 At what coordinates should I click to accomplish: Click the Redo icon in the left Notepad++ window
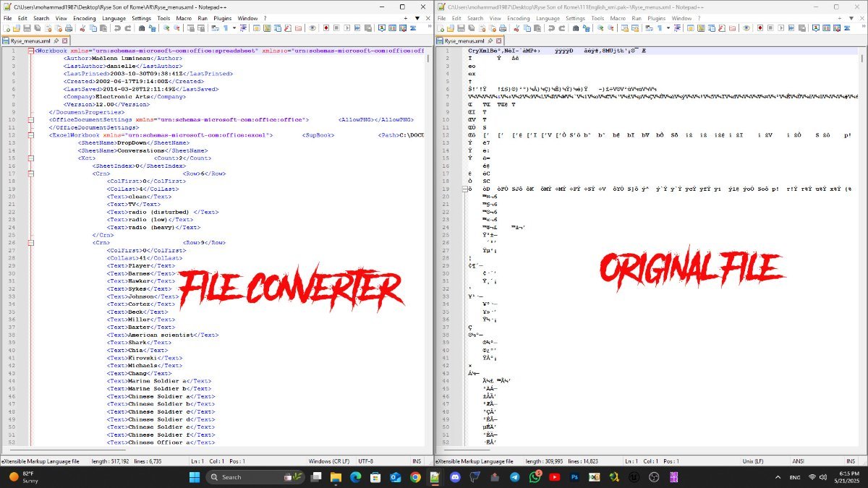(128, 28)
